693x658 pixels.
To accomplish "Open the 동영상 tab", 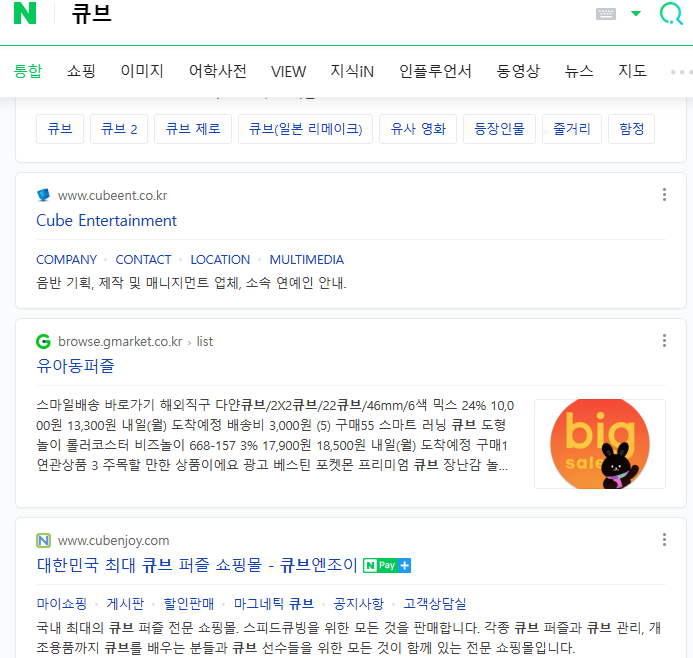I will pos(518,71).
